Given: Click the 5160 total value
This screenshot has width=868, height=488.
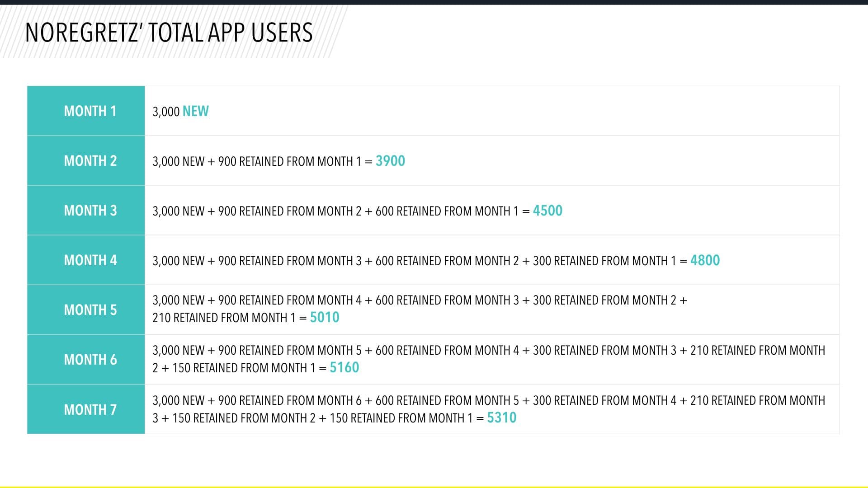Looking at the screenshot, I should coord(344,367).
